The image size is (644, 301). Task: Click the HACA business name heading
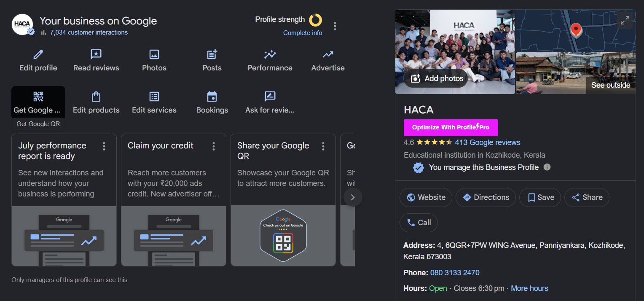[x=419, y=110]
